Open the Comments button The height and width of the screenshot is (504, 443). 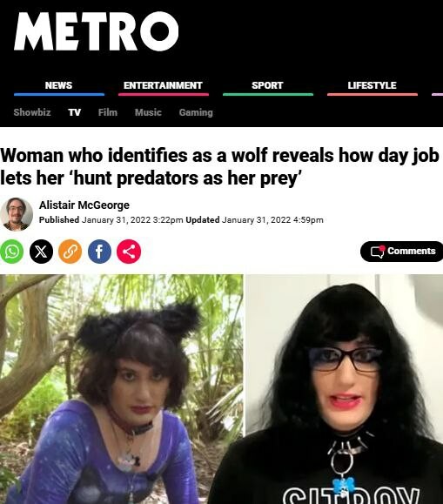pos(401,252)
